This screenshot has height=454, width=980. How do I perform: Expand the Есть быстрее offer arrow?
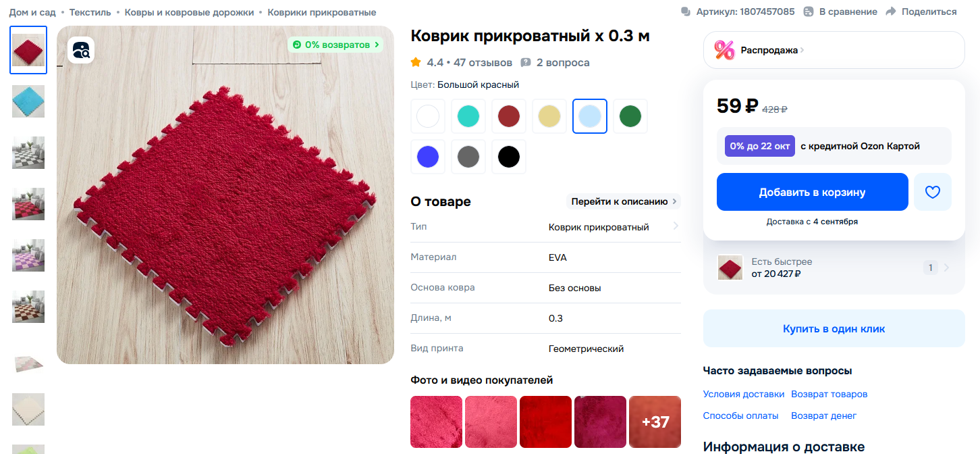click(946, 268)
